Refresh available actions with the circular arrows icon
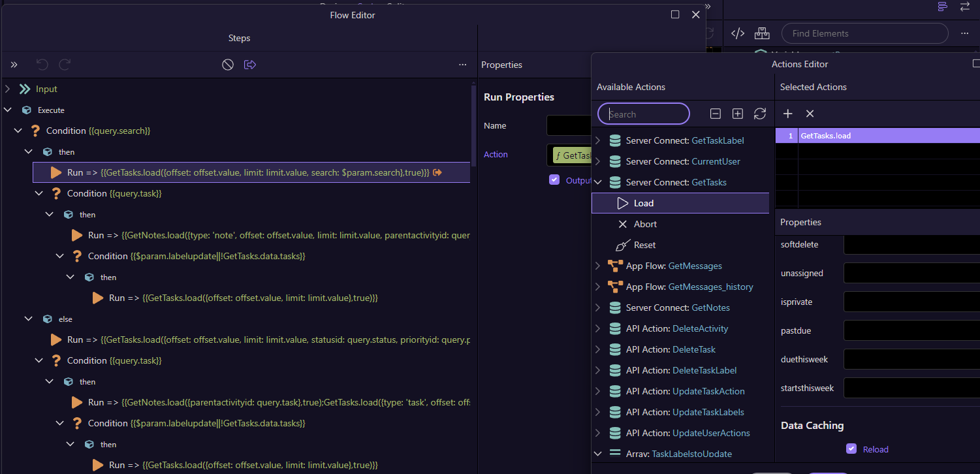 [x=759, y=113]
